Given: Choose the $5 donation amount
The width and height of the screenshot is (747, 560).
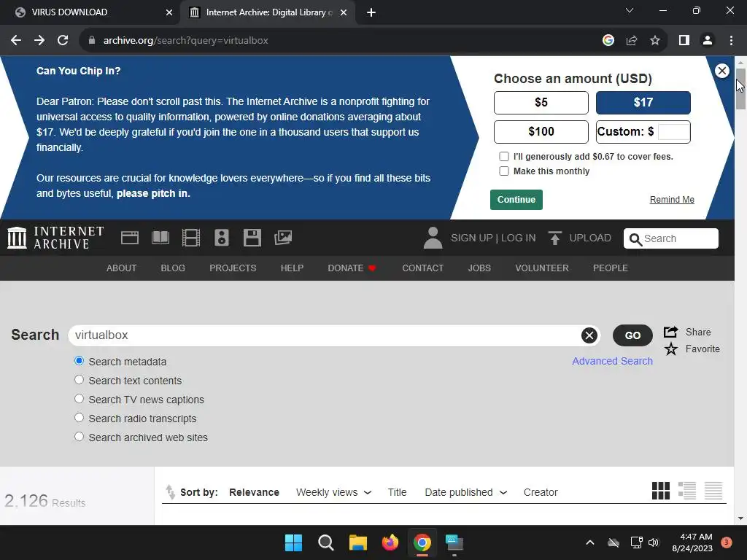Looking at the screenshot, I should (541, 102).
